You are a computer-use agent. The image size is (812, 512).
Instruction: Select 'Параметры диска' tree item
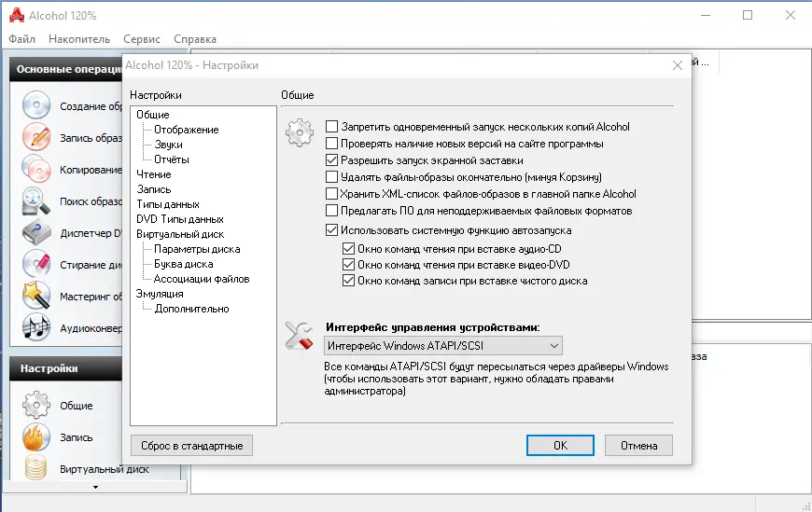pyautogui.click(x=197, y=249)
